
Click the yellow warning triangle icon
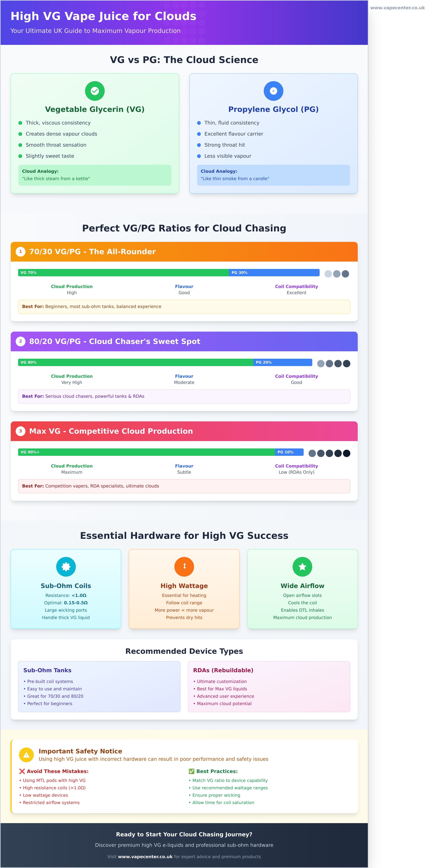click(26, 755)
